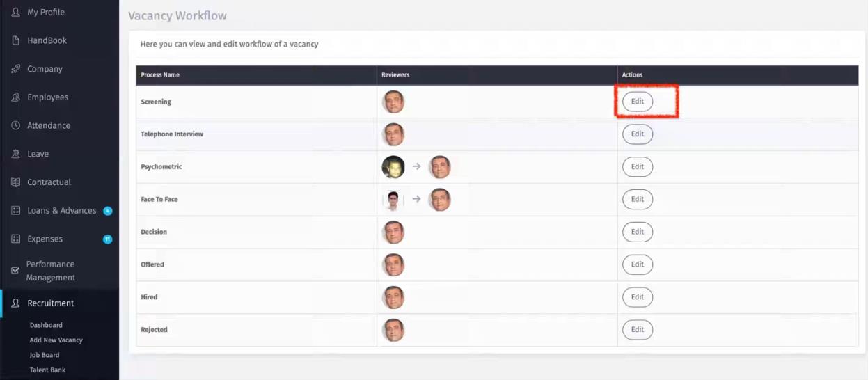This screenshot has height=380, width=868.
Task: Edit the Psychometric workflow step
Action: point(637,167)
